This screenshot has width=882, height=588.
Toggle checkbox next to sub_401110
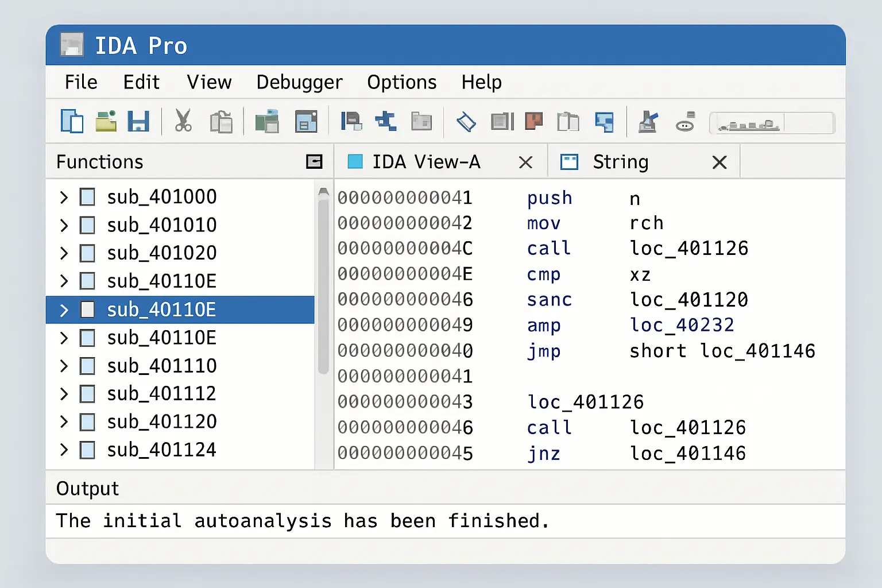coord(87,366)
